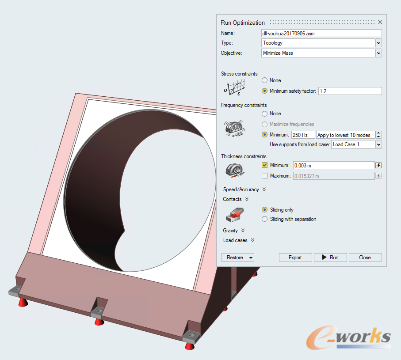Screen dimensions: 401x360
Task: Open the Objective dropdown showing Minimize Mass
Action: click(x=379, y=53)
